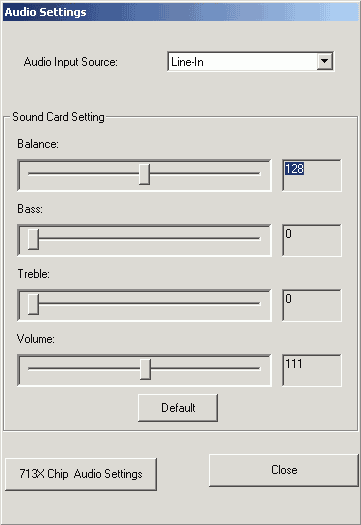Click the Treble slider thumb
The width and height of the screenshot is (361, 525).
[x=33, y=304]
